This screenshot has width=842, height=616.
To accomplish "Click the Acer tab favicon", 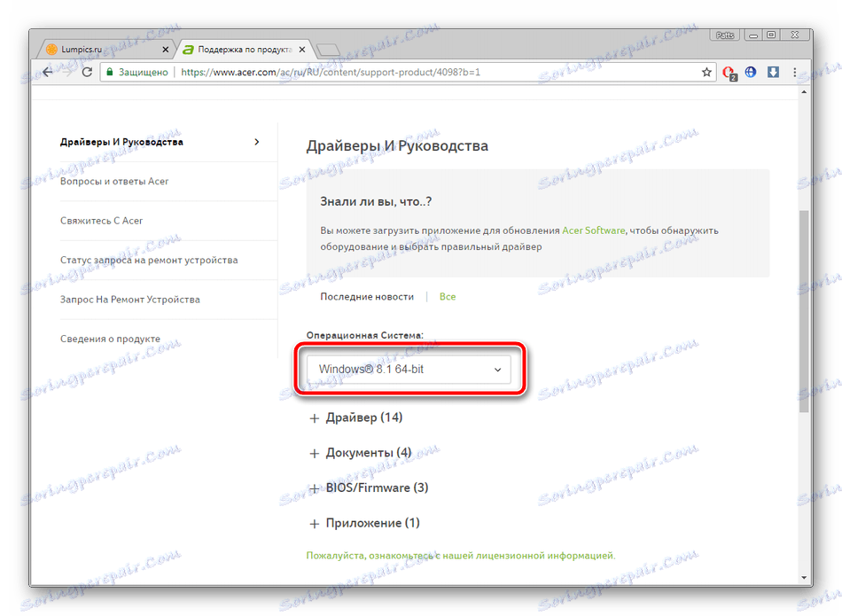I will click(x=188, y=50).
